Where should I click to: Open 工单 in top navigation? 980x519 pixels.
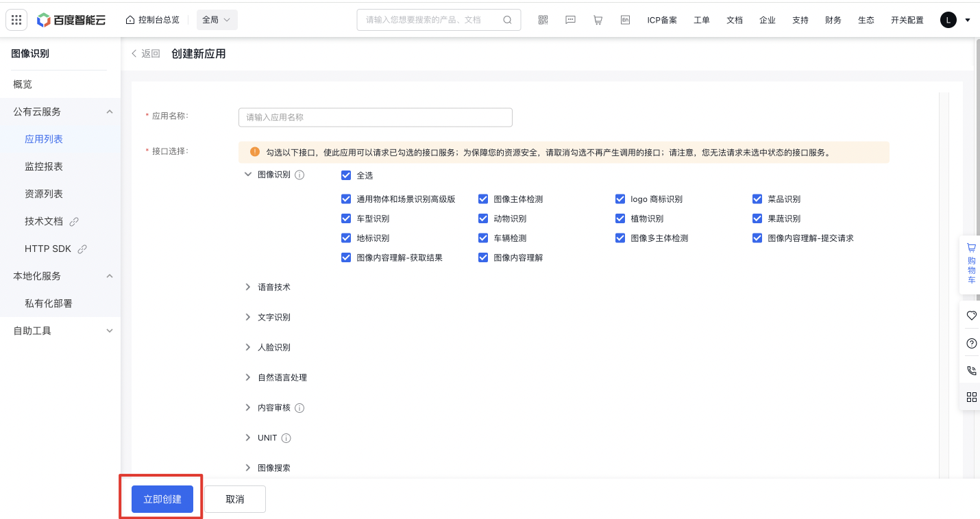pyautogui.click(x=702, y=20)
